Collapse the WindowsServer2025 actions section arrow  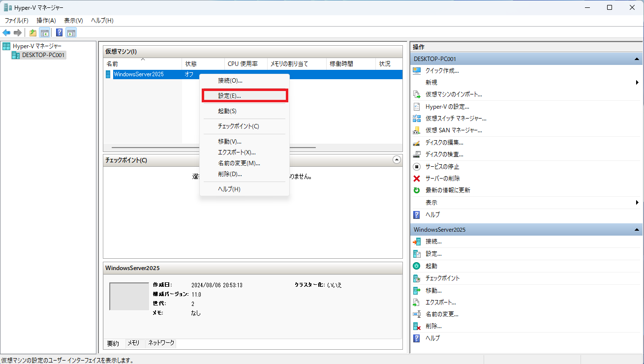(x=637, y=229)
